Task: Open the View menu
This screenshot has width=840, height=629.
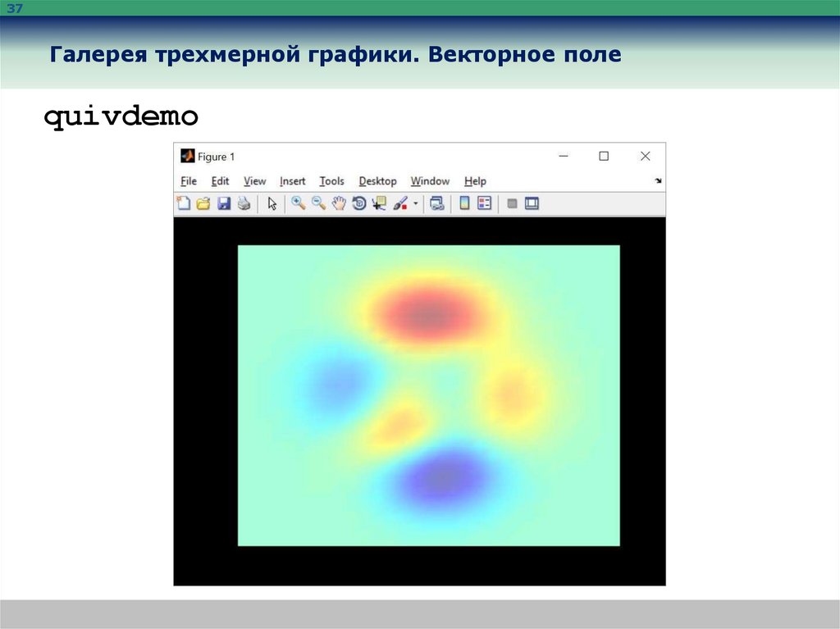Action: [254, 181]
